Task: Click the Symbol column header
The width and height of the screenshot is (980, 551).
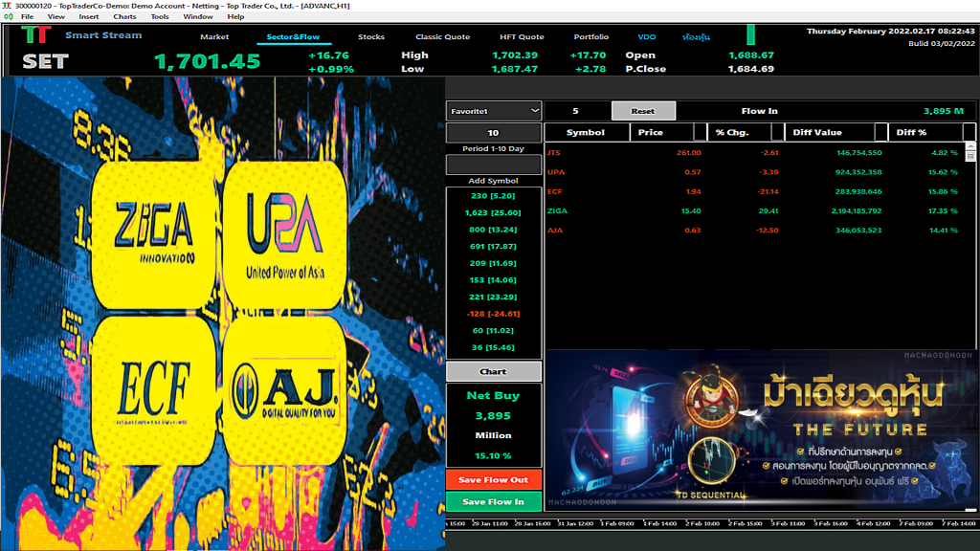Action: (586, 132)
